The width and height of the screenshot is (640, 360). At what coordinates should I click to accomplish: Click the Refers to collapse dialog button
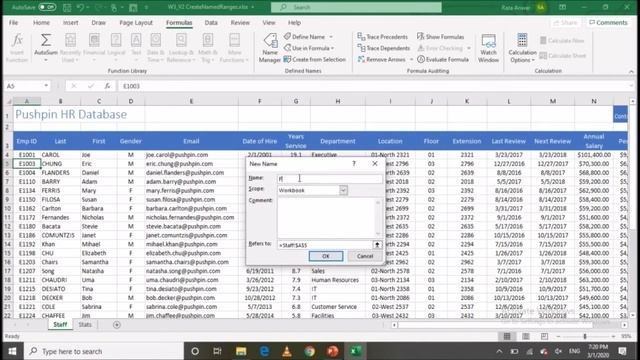[377, 245]
